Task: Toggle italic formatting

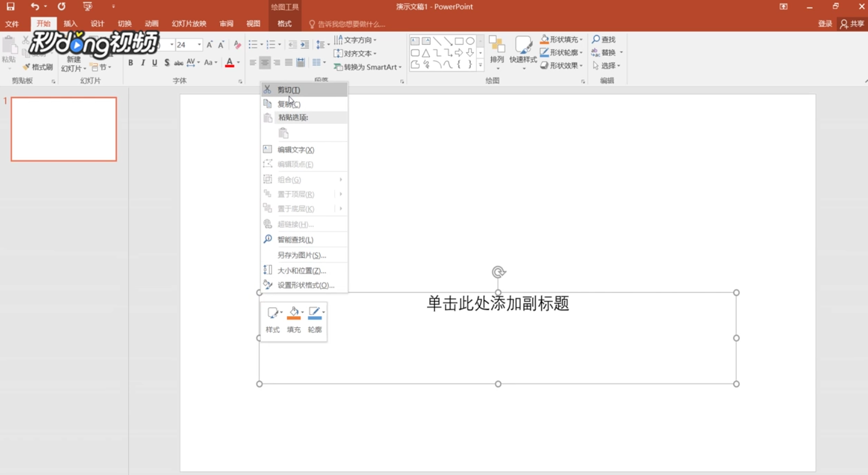Action: (x=142, y=63)
